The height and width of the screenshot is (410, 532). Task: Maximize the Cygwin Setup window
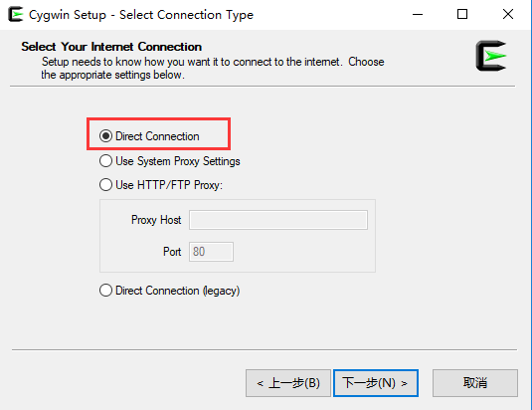pyautogui.click(x=462, y=14)
